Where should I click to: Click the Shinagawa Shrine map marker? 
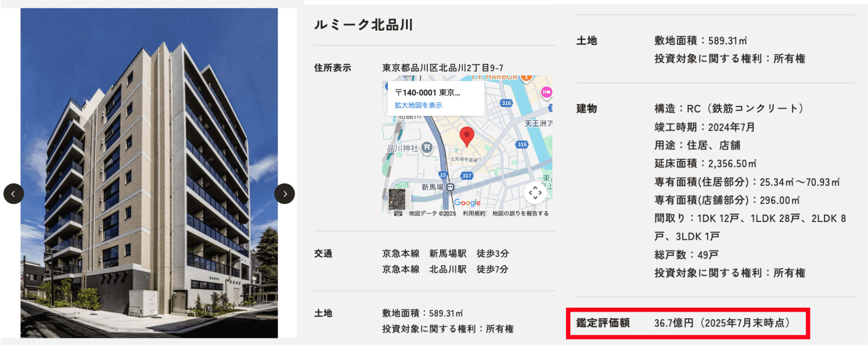[x=427, y=147]
